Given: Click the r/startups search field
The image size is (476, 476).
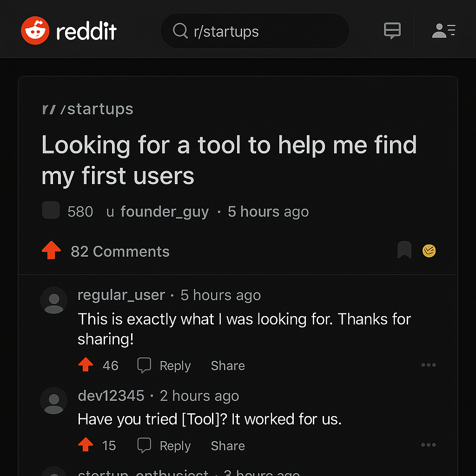Looking at the screenshot, I should point(255,31).
